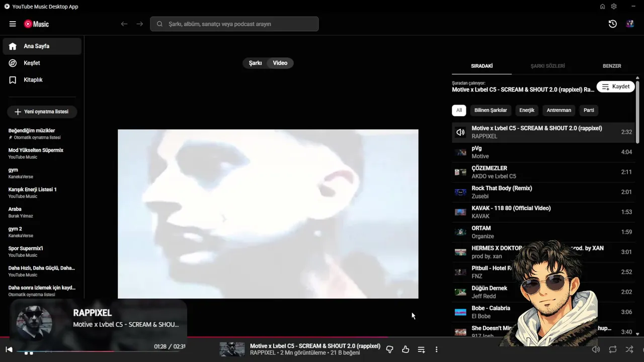Image resolution: width=644 pixels, height=362 pixels.
Task: Open Daha Hızlı, Daha Güçlü playlist
Action: [42, 271]
